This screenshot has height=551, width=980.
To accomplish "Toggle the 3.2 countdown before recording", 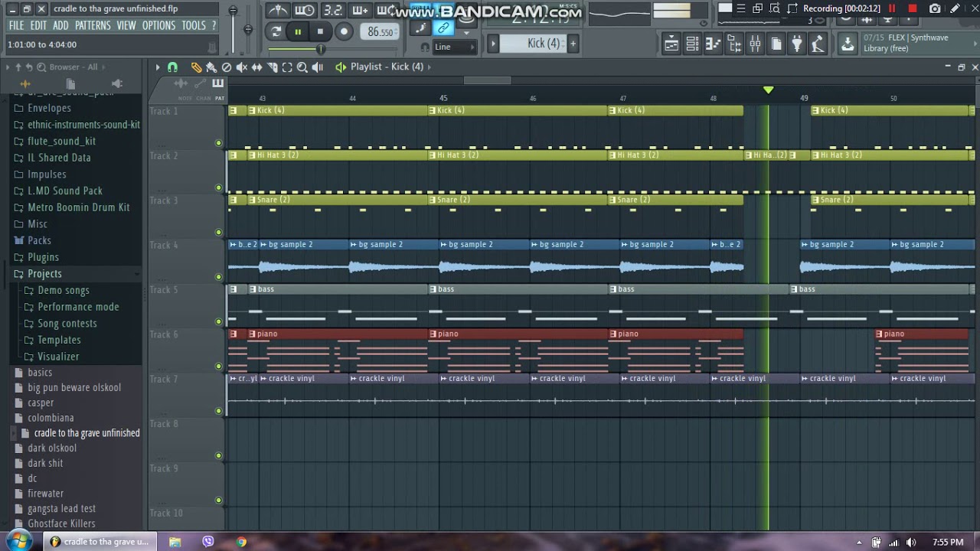I will (x=333, y=11).
